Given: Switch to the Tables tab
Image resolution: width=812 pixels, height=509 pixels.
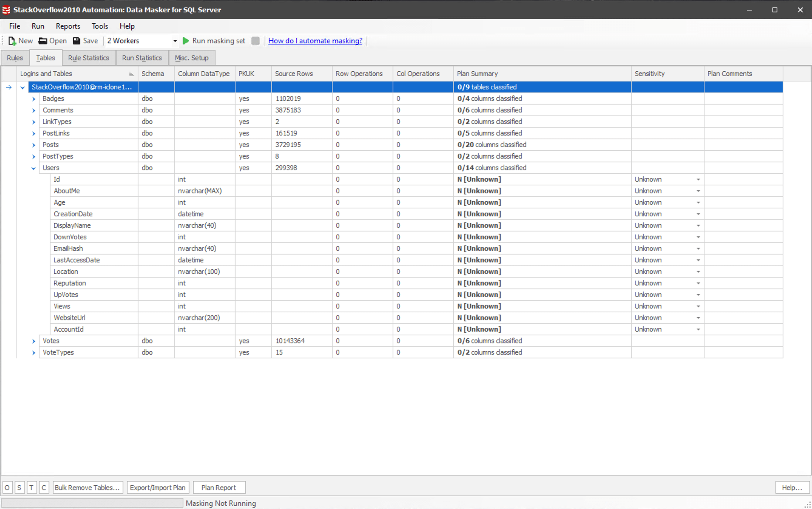Looking at the screenshot, I should pos(45,57).
